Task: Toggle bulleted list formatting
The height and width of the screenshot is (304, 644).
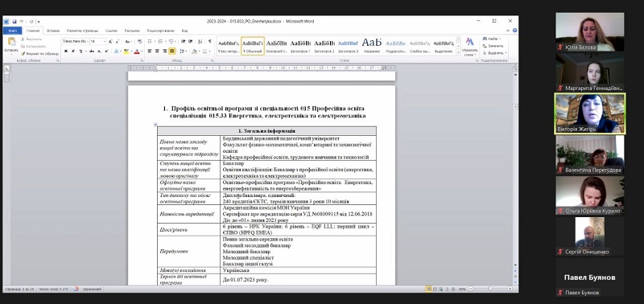Action: coord(150,42)
